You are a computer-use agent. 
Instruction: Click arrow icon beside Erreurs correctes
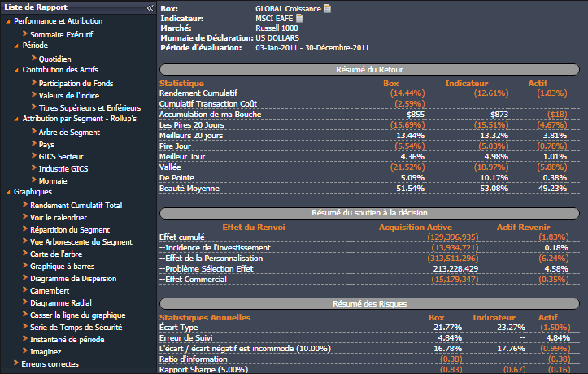point(15,363)
